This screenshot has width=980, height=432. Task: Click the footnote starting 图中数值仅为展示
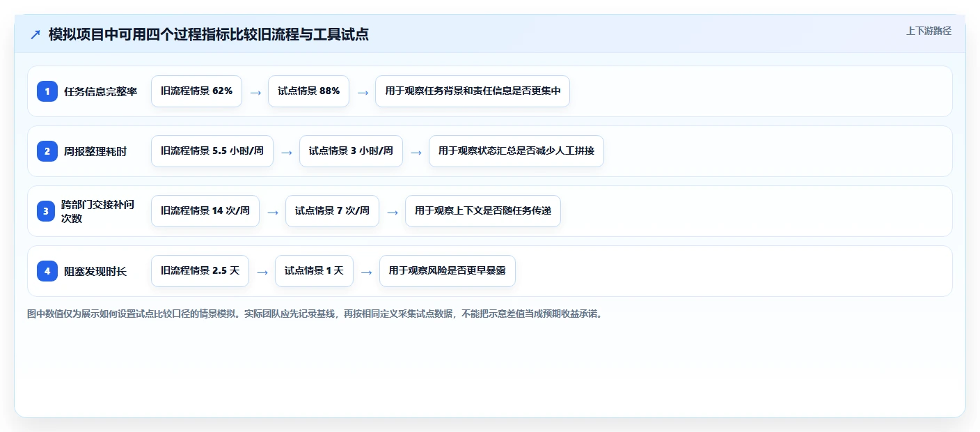click(x=315, y=314)
